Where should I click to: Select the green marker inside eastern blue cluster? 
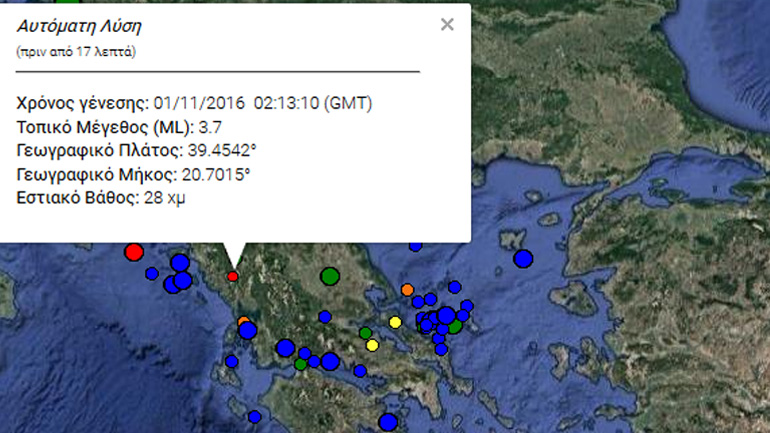455,326
